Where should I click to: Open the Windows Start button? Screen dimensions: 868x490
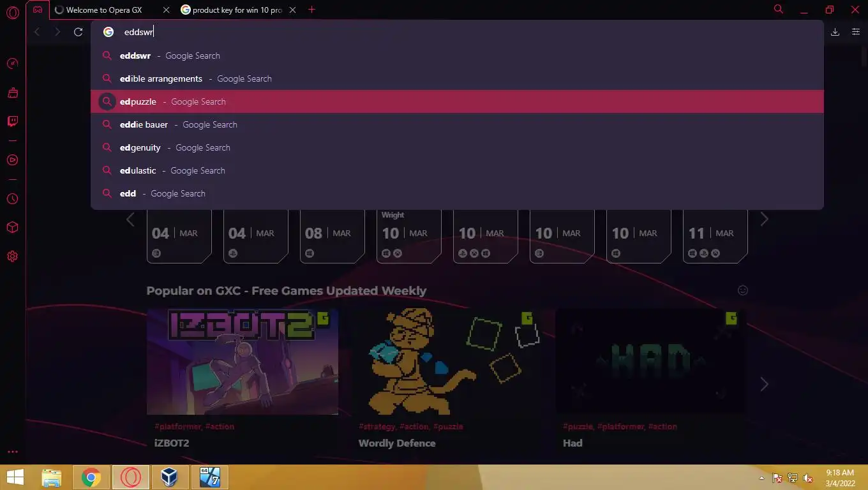tap(15, 477)
